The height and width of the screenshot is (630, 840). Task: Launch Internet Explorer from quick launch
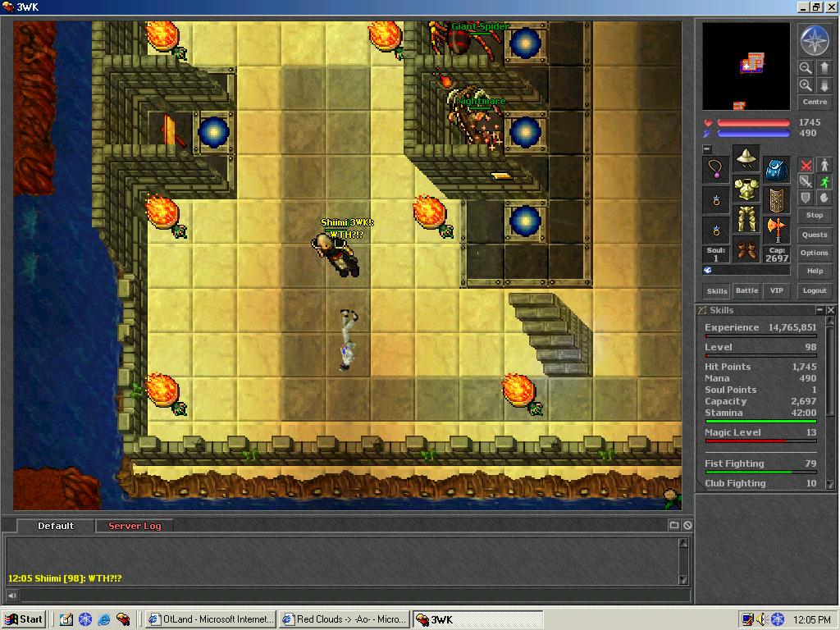(104, 620)
